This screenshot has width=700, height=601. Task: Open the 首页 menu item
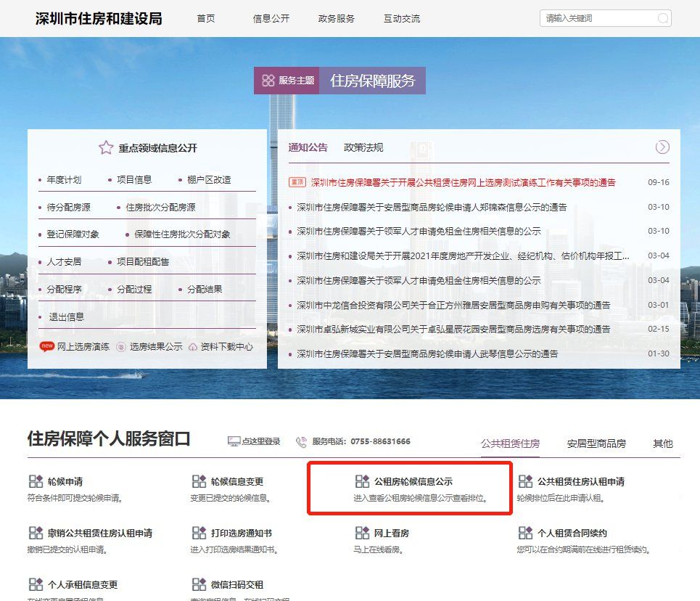coord(206,18)
